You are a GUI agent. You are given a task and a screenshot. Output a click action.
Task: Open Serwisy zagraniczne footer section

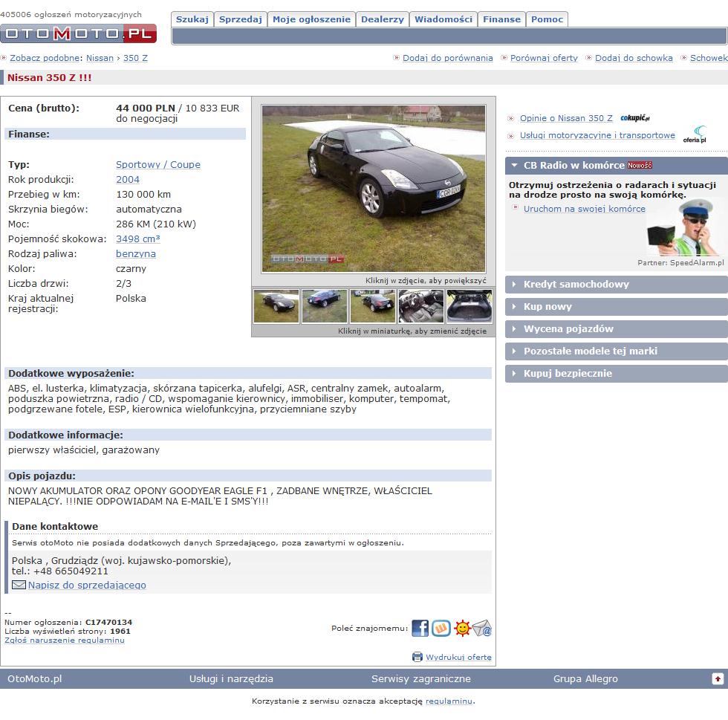421,678
